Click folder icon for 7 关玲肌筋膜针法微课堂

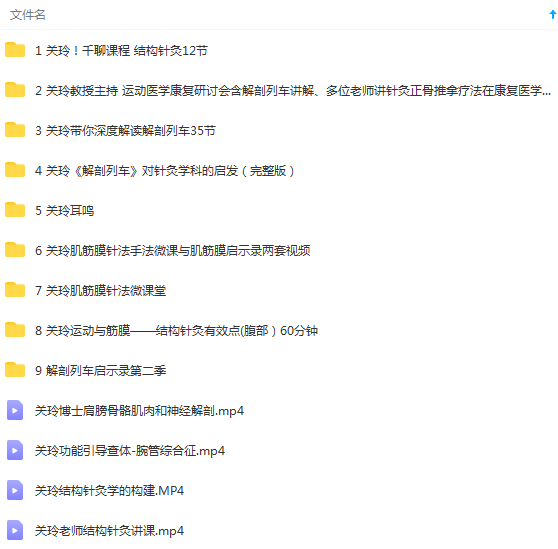click(x=15, y=290)
